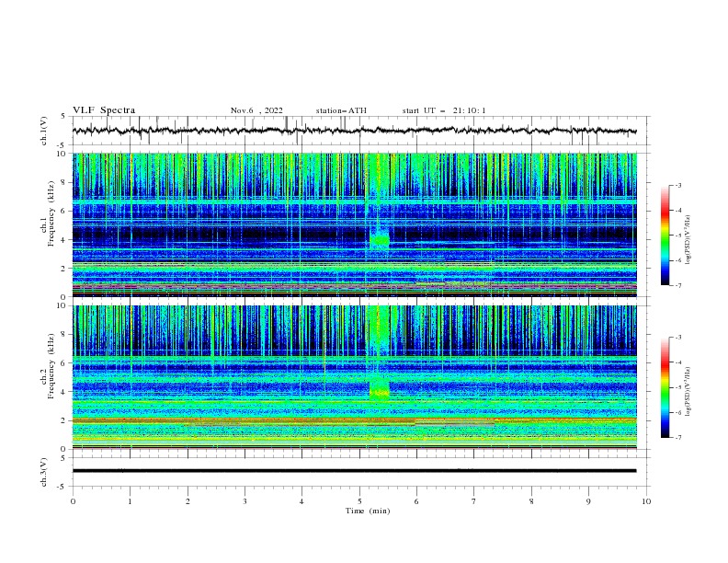The height and width of the screenshot is (563, 728).
Task: Click the time-axis tick label "9"
Action: pos(588,501)
